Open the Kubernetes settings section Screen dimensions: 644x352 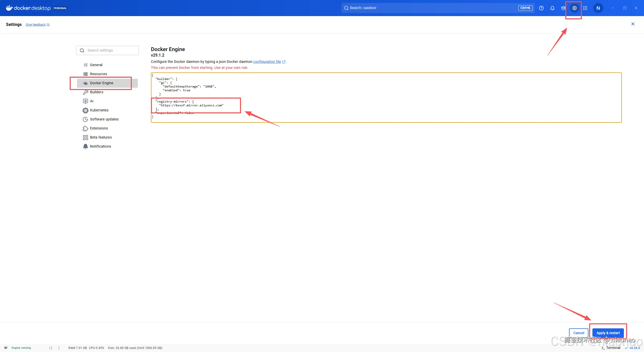point(99,110)
